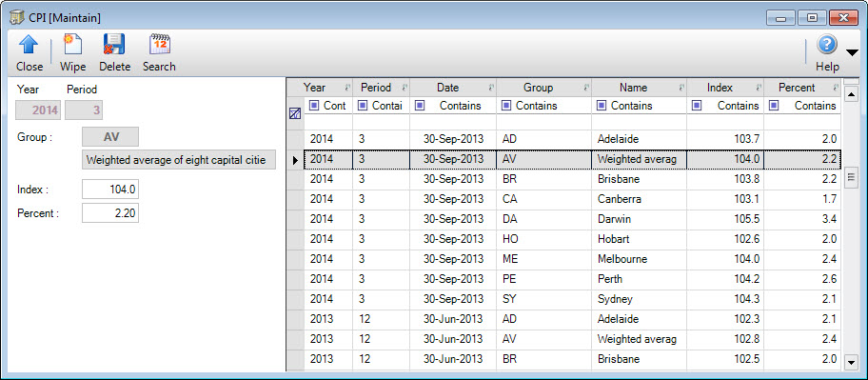Delete the selected CPI record

pyautogui.click(x=114, y=45)
